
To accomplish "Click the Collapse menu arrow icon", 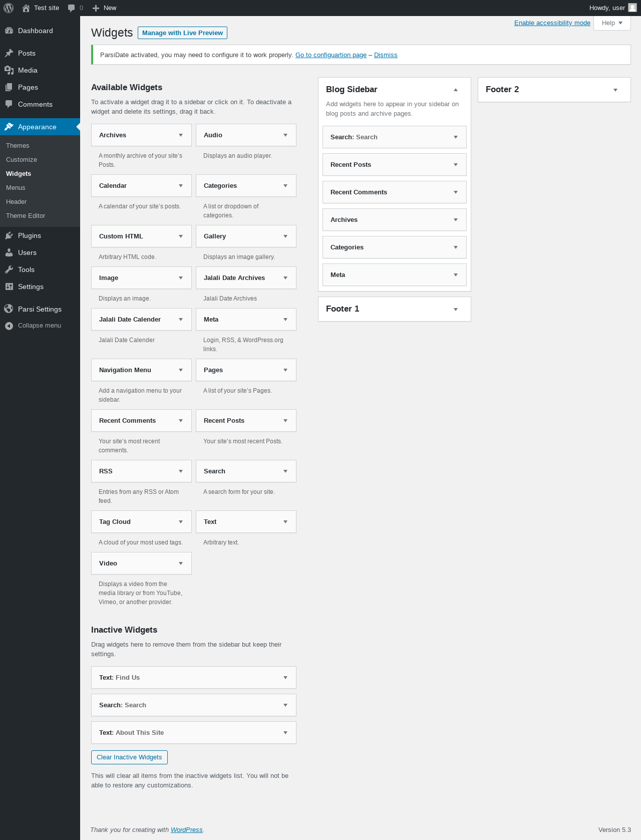I will [x=9, y=326].
